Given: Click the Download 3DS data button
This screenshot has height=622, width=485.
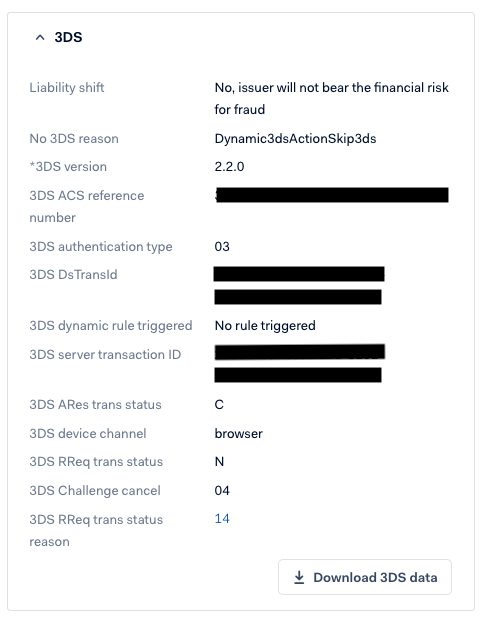Looking at the screenshot, I should click(x=365, y=577).
